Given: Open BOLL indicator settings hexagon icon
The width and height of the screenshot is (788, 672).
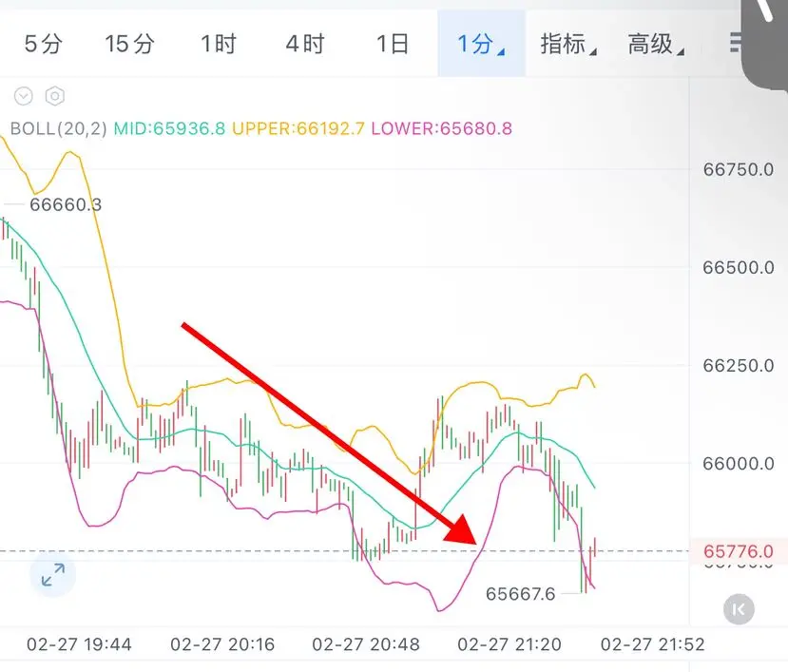Looking at the screenshot, I should (55, 95).
